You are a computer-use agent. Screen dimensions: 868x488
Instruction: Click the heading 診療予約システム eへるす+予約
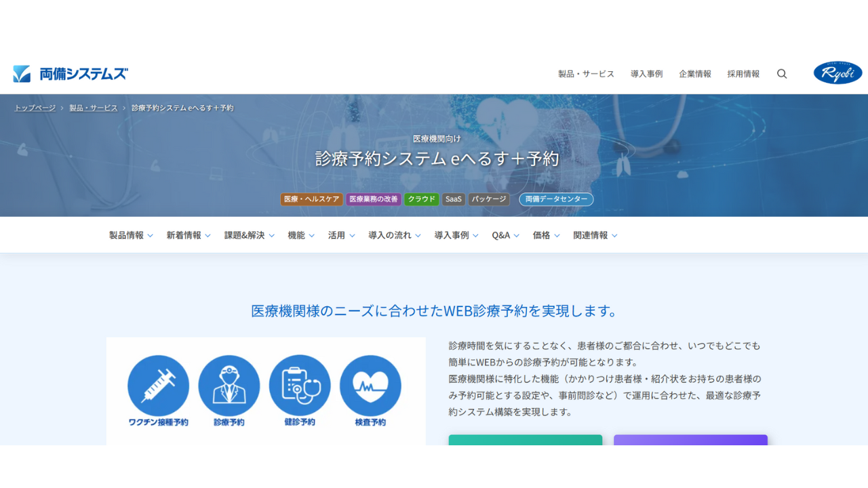click(x=437, y=159)
